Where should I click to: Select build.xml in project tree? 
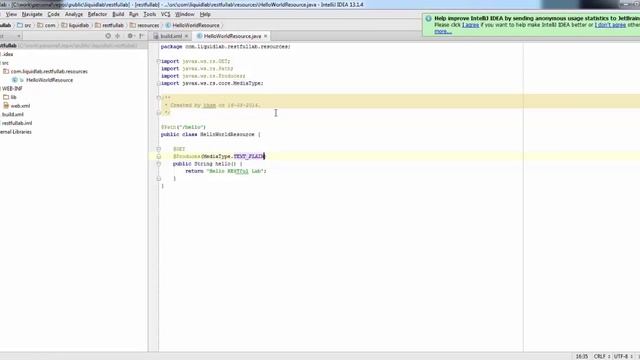[x=13, y=114]
